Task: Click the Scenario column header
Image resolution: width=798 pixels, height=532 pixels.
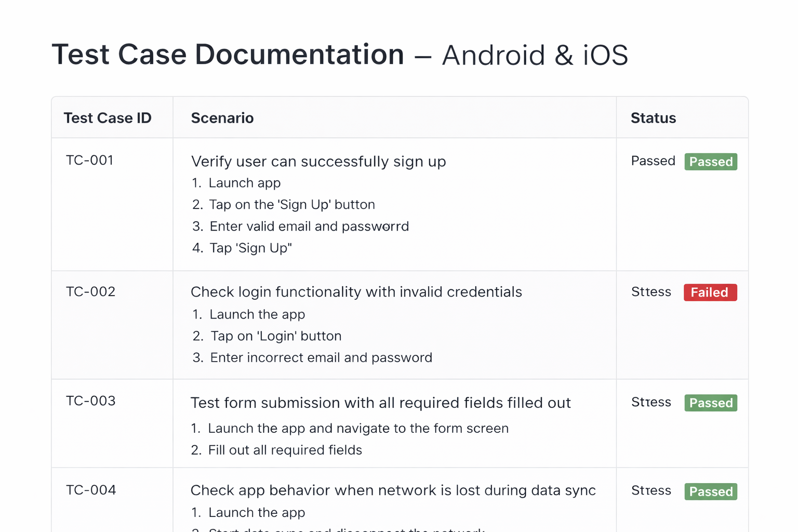Action: [222, 118]
